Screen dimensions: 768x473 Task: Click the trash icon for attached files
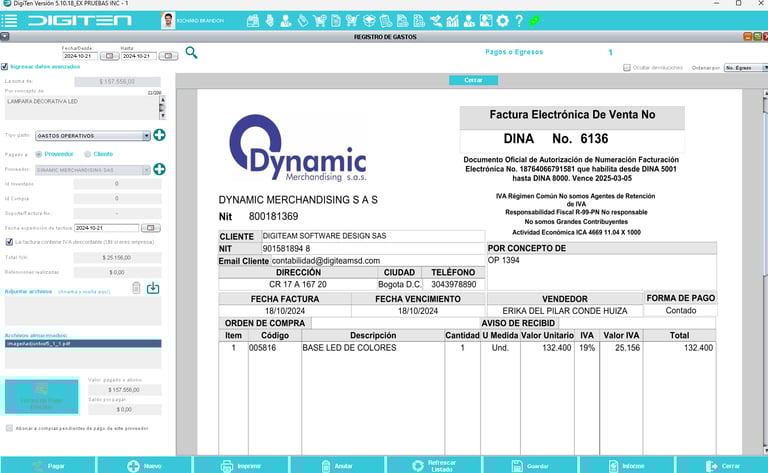pyautogui.click(x=137, y=288)
